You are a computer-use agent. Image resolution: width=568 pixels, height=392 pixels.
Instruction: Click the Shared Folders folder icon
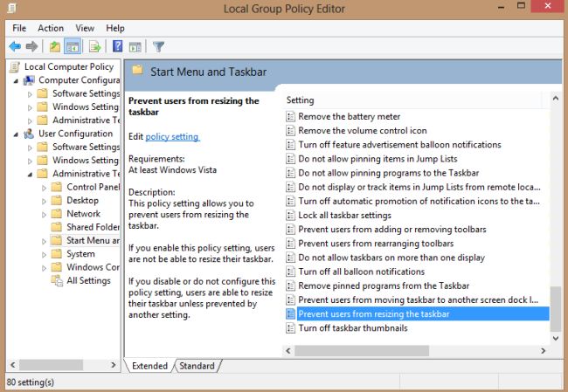coord(57,227)
